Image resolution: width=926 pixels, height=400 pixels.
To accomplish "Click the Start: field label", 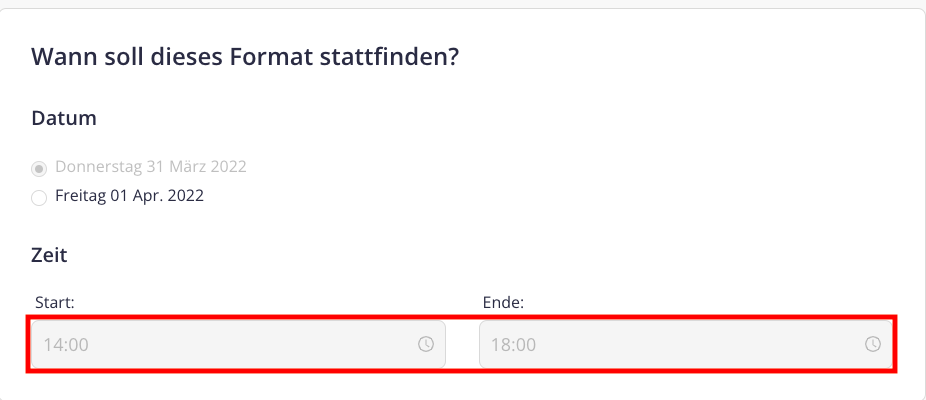I will point(55,303).
